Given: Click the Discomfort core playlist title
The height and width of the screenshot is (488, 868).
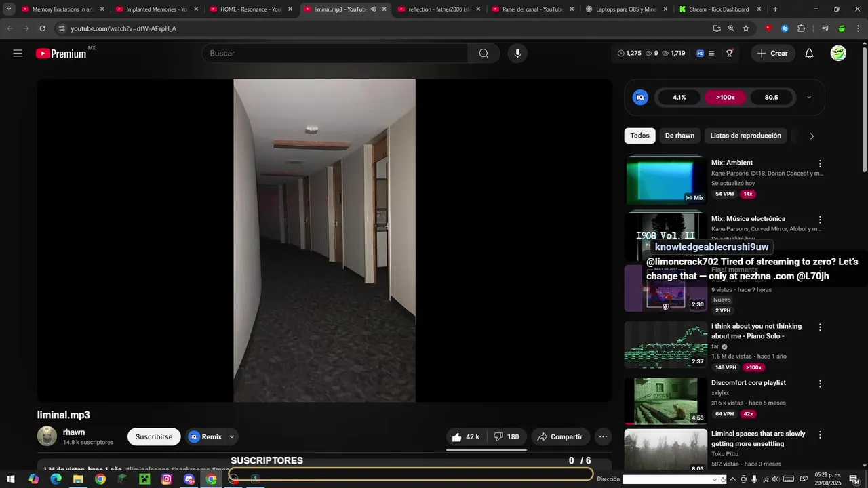Looking at the screenshot, I should coord(749,383).
